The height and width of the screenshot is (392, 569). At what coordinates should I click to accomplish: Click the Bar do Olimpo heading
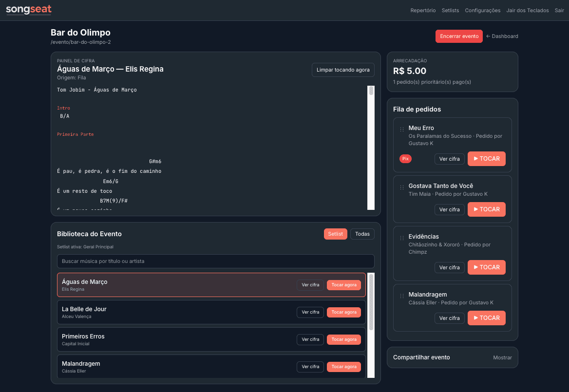pyautogui.click(x=80, y=32)
